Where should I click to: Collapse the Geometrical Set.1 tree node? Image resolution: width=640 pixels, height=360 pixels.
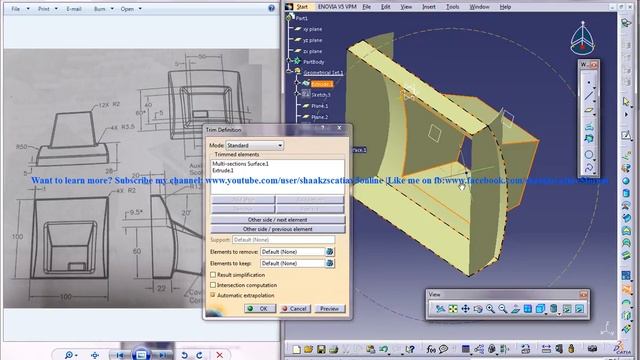(290, 72)
